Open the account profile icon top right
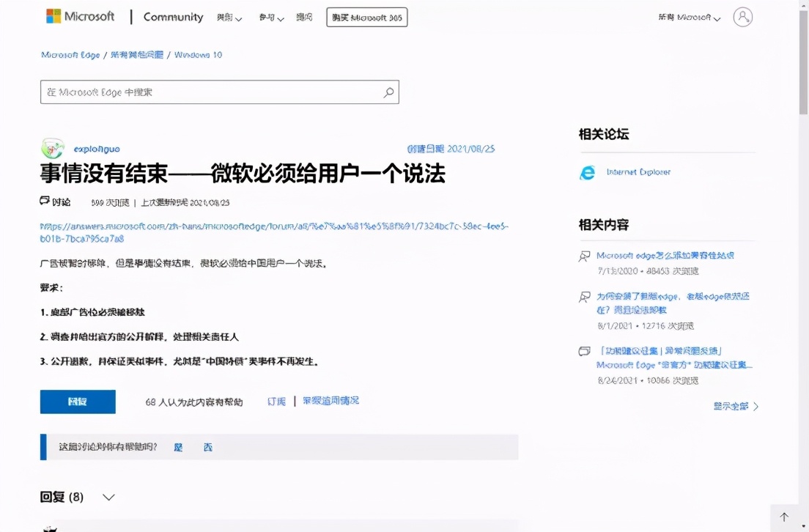Viewport: 809px width, 532px height. [742, 16]
